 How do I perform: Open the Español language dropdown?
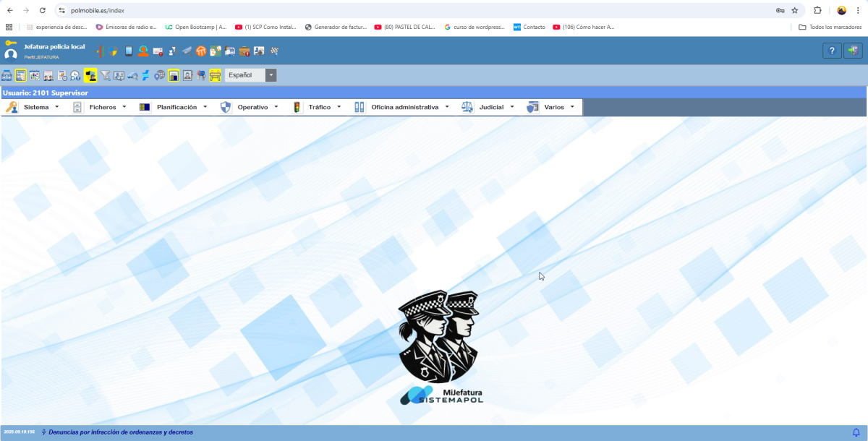250,75
